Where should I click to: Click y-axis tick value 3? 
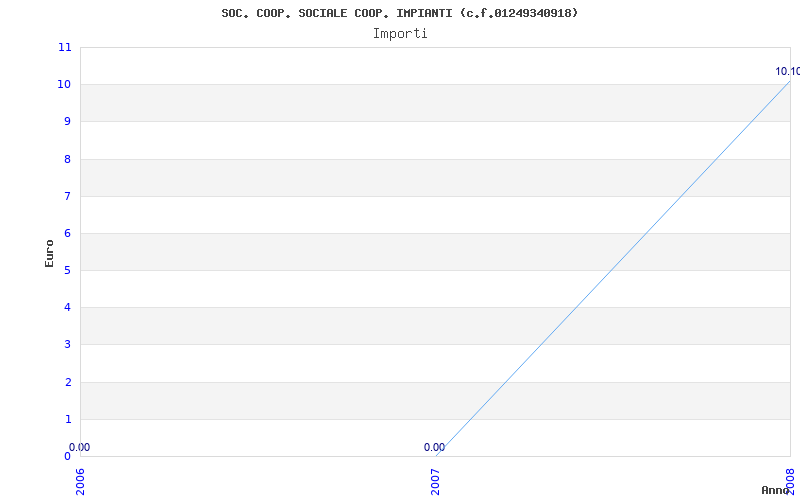[x=68, y=345]
